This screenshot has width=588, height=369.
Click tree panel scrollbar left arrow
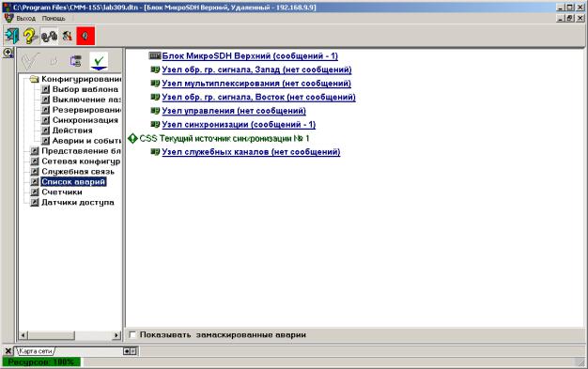coord(23,335)
